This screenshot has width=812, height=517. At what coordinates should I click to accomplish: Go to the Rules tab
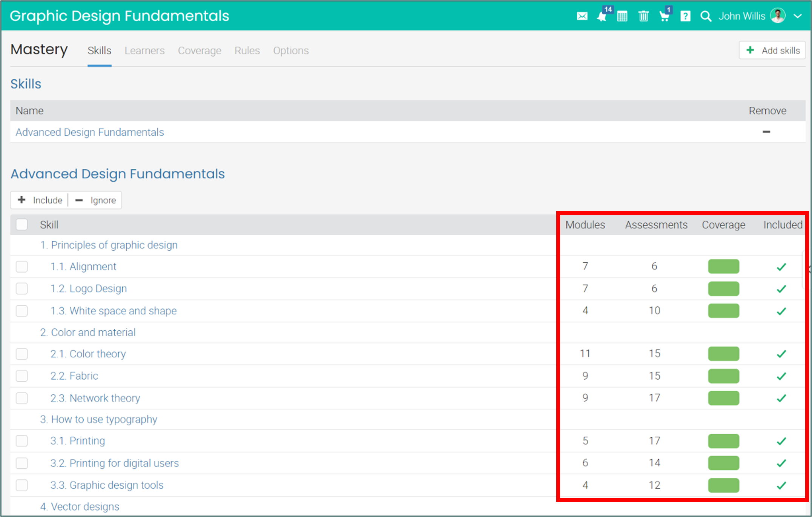point(247,51)
